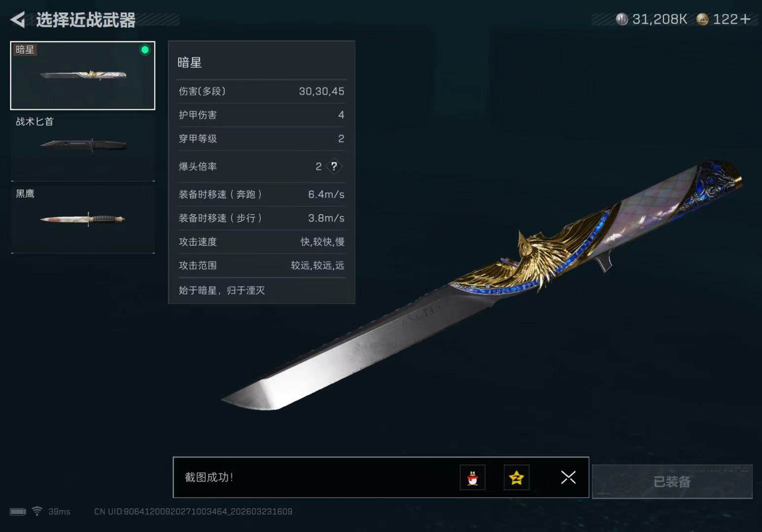Go back using the arrow icon
Viewport: 762px width, 532px height.
click(18, 20)
